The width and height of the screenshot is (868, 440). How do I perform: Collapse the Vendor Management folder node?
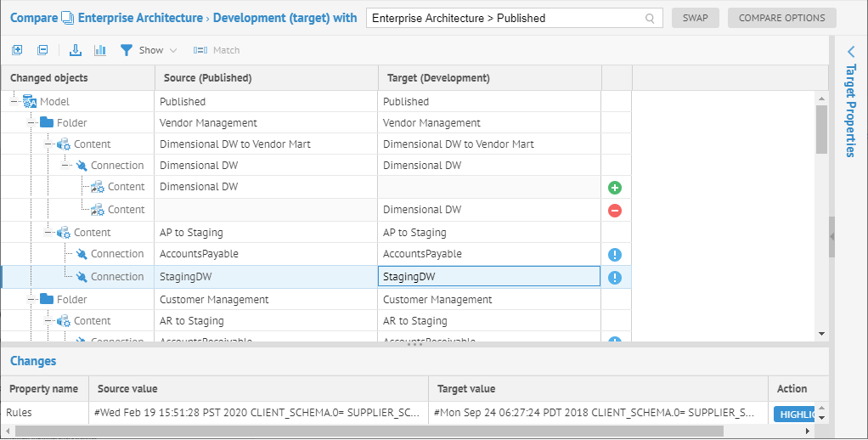[x=31, y=123]
